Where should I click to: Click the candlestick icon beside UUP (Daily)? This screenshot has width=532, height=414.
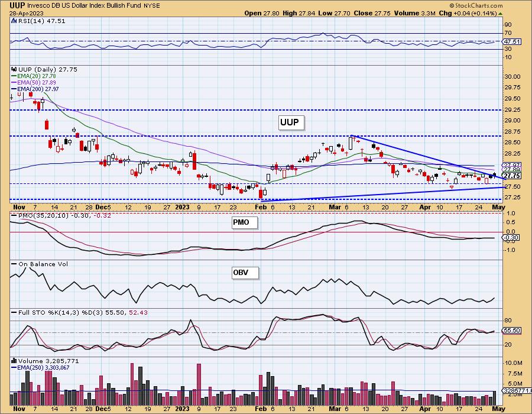[x=14, y=69]
